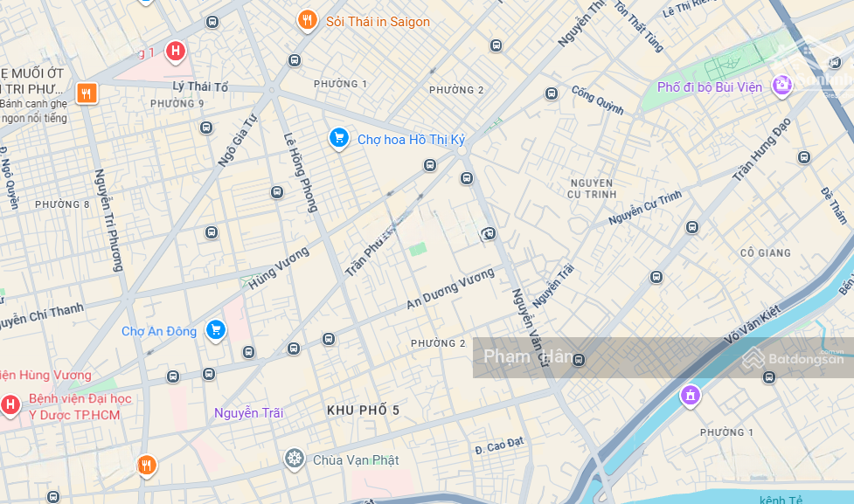Click the Chùa Vạn Phật temple icon
This screenshot has width=854, height=504.
click(295, 459)
